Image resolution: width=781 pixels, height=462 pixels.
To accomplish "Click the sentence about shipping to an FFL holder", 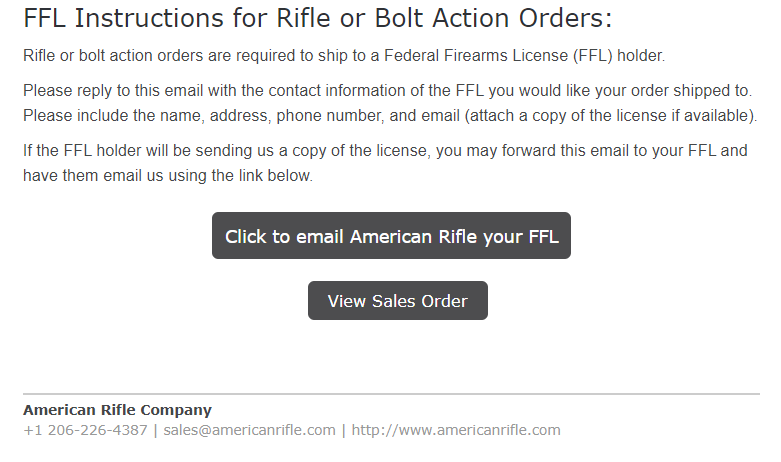I will (344, 55).
